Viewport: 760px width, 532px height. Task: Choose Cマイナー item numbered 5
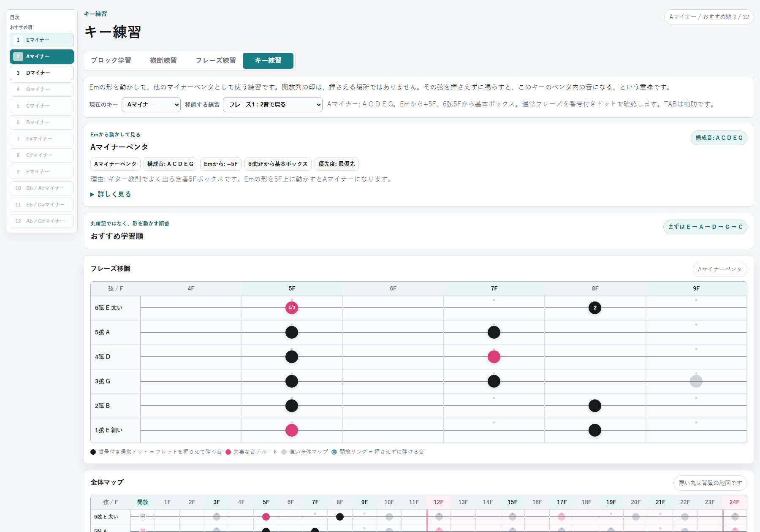(x=42, y=106)
